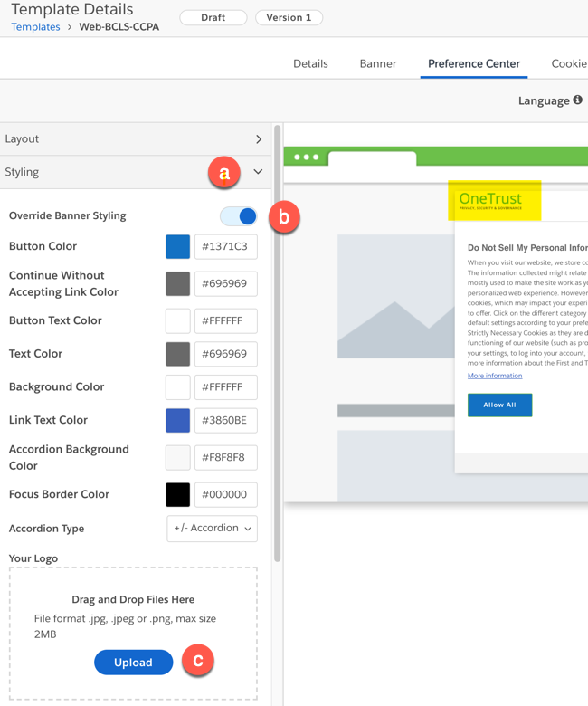Open the Cookie tab

coord(569,63)
